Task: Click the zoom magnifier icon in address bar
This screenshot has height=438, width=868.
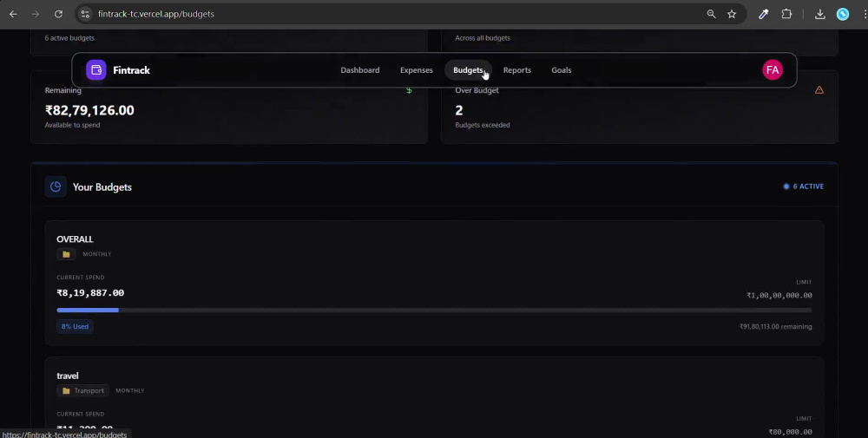Action: tap(712, 14)
